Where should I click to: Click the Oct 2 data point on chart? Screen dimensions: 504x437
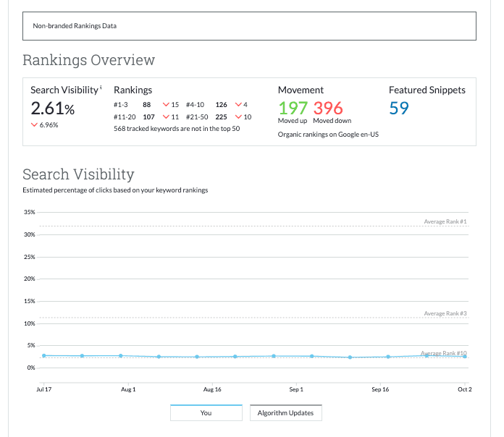[465, 356]
